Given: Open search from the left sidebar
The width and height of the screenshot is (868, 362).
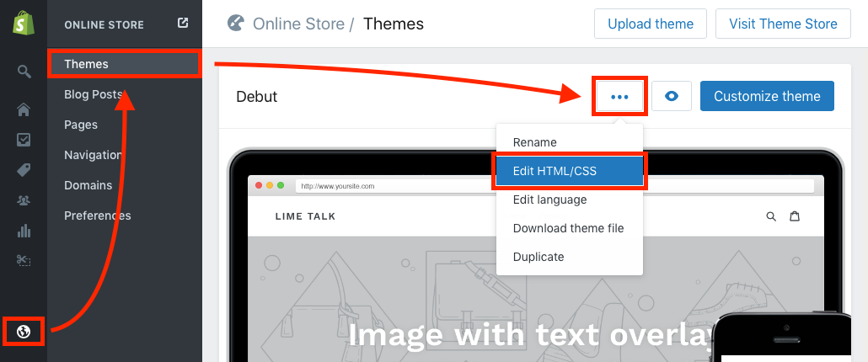Looking at the screenshot, I should [24, 72].
